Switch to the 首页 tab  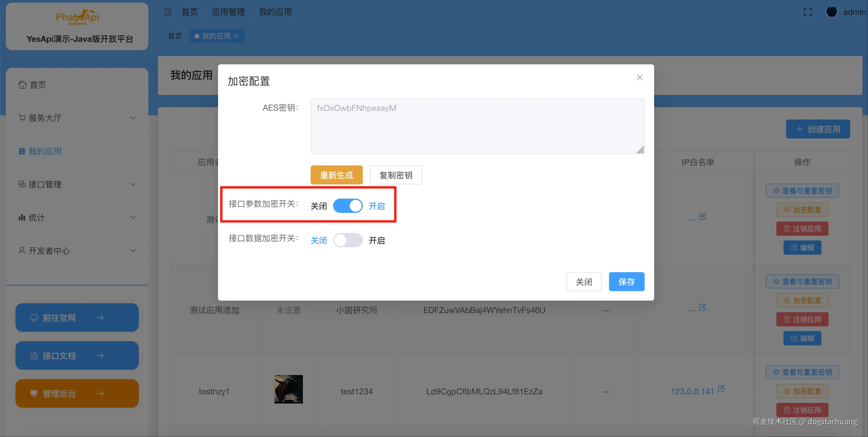coord(174,36)
